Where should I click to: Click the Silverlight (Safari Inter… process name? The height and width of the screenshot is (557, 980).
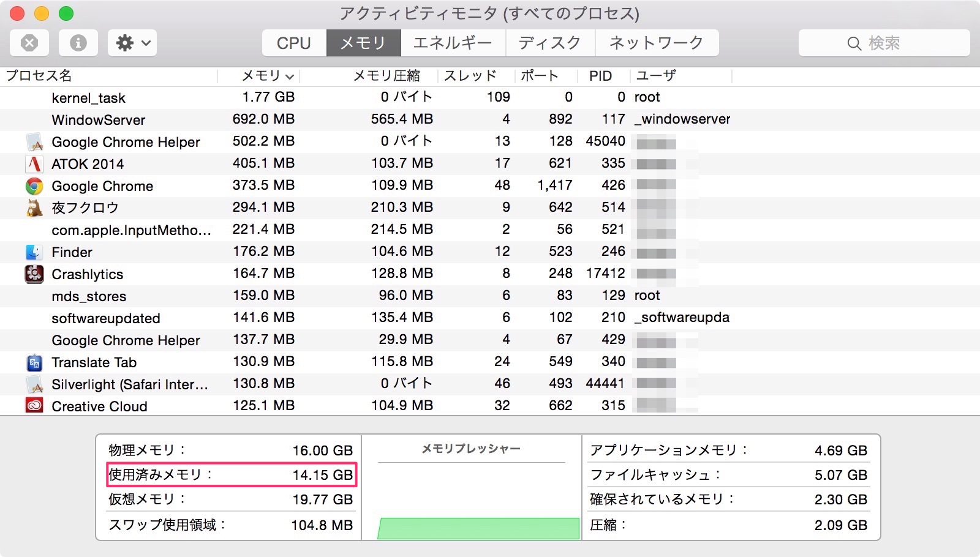(130, 384)
